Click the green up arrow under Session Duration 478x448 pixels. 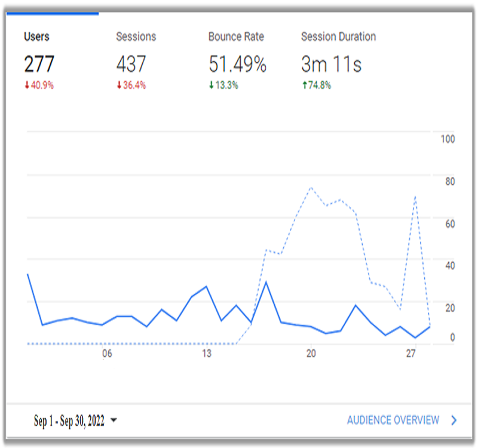(x=304, y=85)
